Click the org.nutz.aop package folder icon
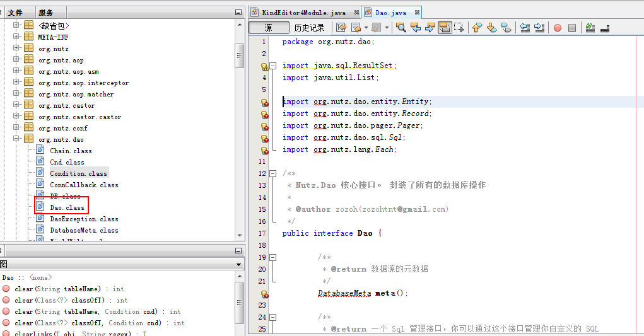 pyautogui.click(x=29, y=59)
